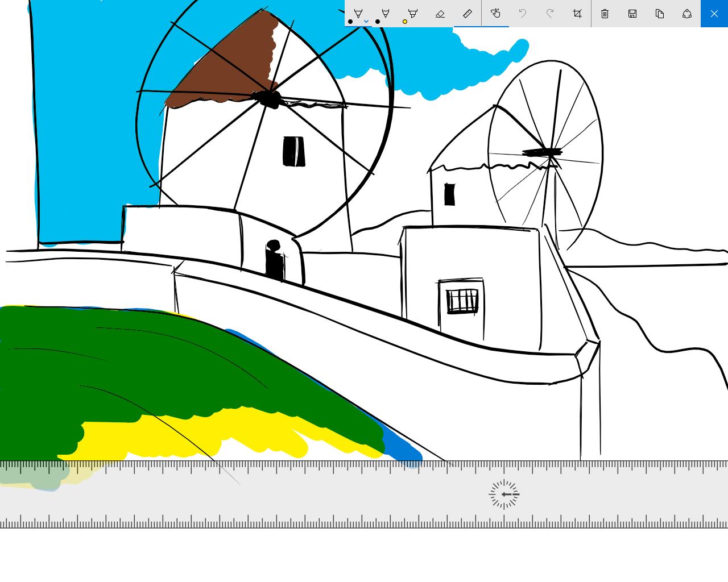Viewport: 728px width, 582px height.
Task: Clear all ink with trash icon
Action: coord(605,14)
